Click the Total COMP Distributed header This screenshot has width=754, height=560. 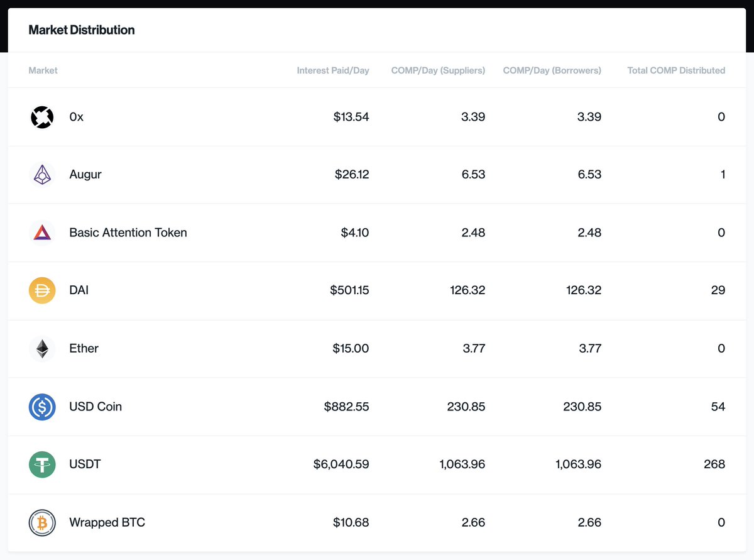[676, 70]
